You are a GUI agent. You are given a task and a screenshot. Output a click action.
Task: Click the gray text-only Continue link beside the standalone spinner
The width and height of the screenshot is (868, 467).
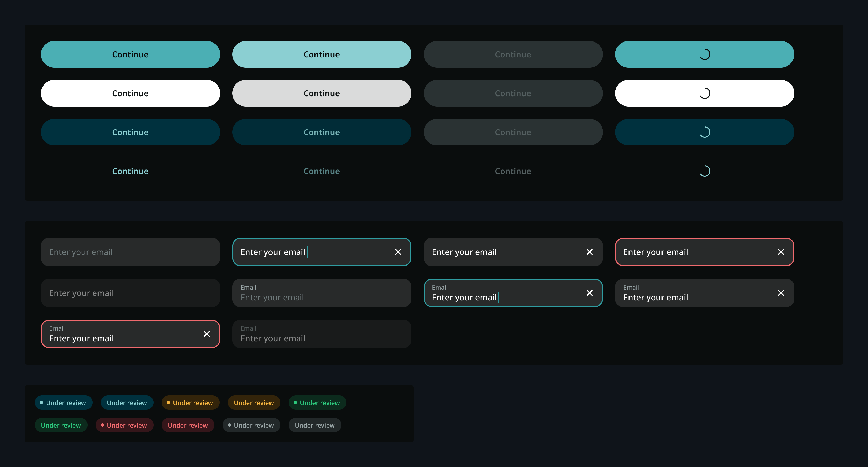[513, 171]
